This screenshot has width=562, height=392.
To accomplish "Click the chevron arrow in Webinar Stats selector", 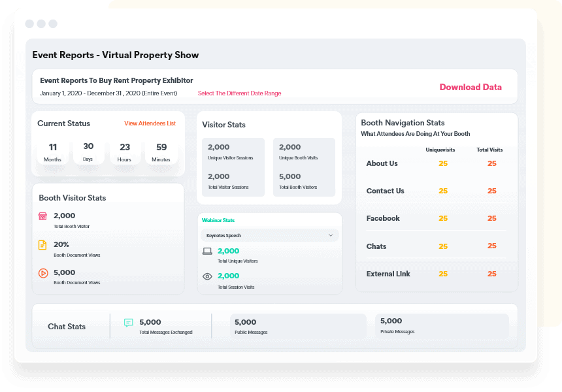I will (331, 235).
